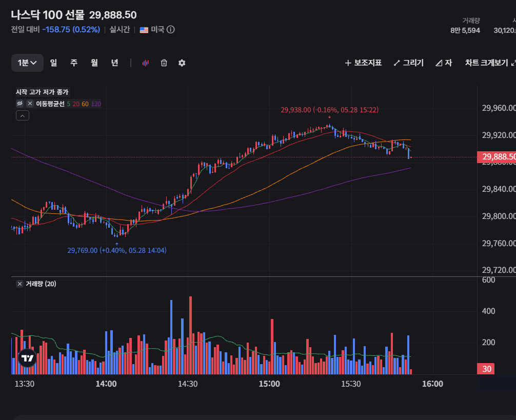516x420 pixels.
Task: Remove the 이동평균선 moving average indicator
Action: 30,104
